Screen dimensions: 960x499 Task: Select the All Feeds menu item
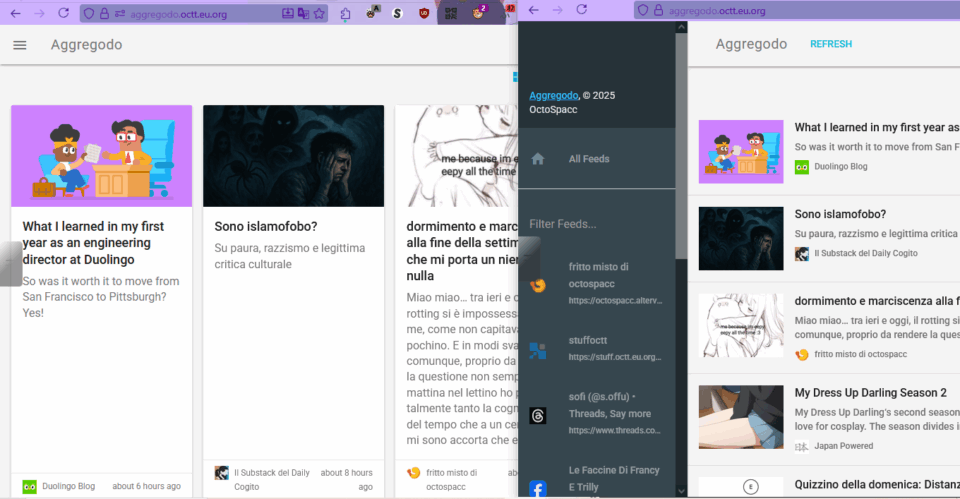tap(589, 159)
